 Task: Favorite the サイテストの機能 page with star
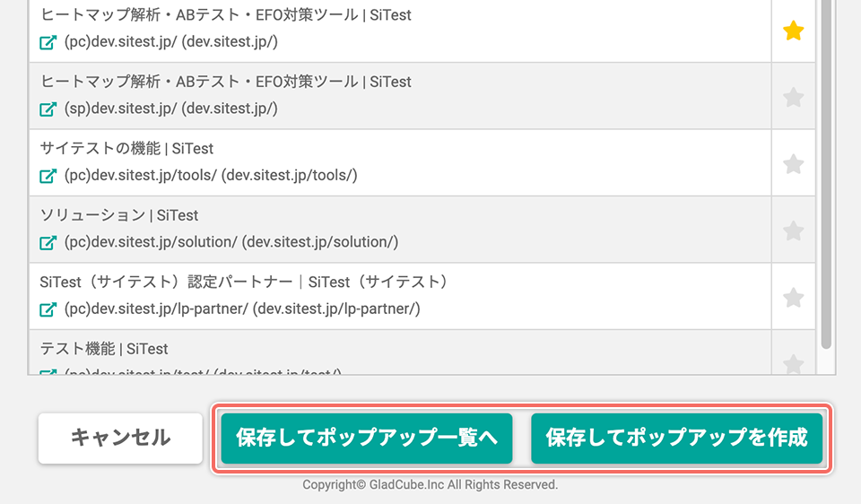[793, 164]
